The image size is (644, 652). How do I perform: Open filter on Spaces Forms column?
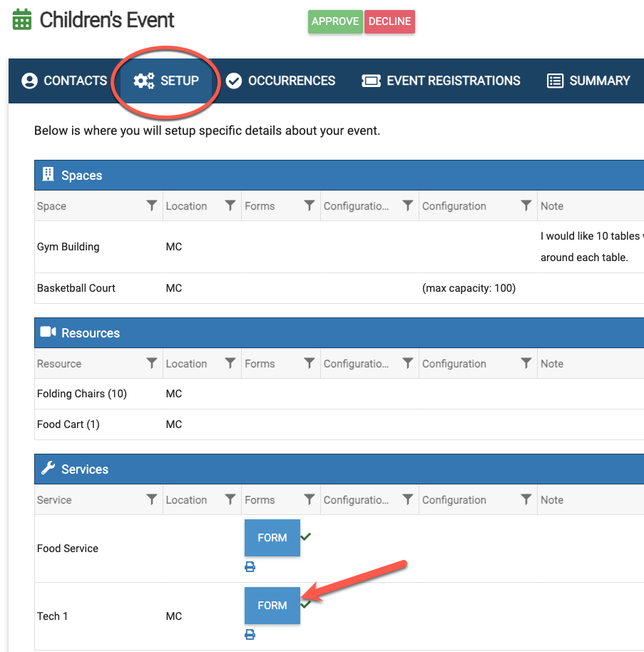309,205
